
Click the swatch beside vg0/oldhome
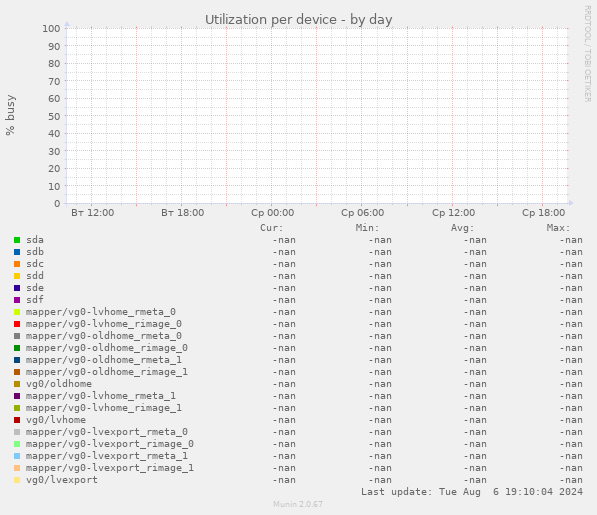click(x=17, y=384)
